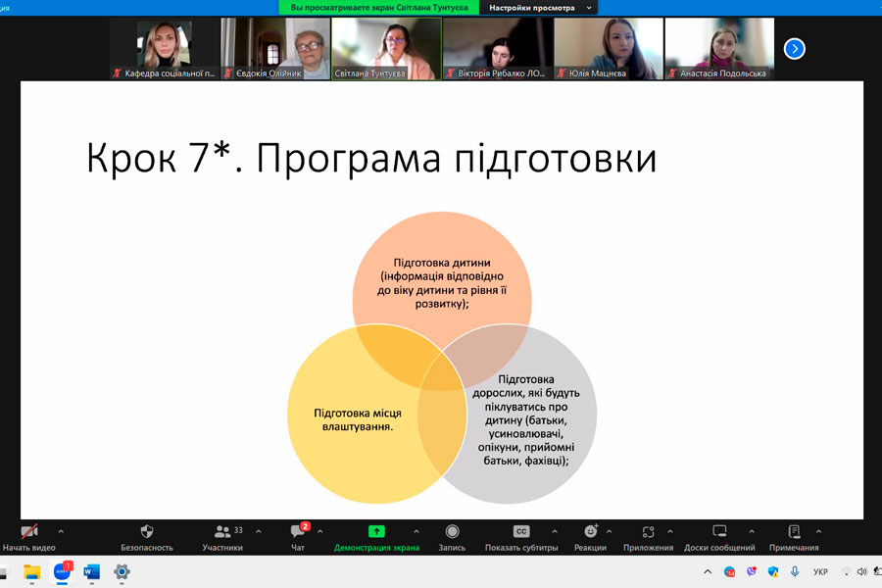Show next participants with the blue arrow

[794, 49]
